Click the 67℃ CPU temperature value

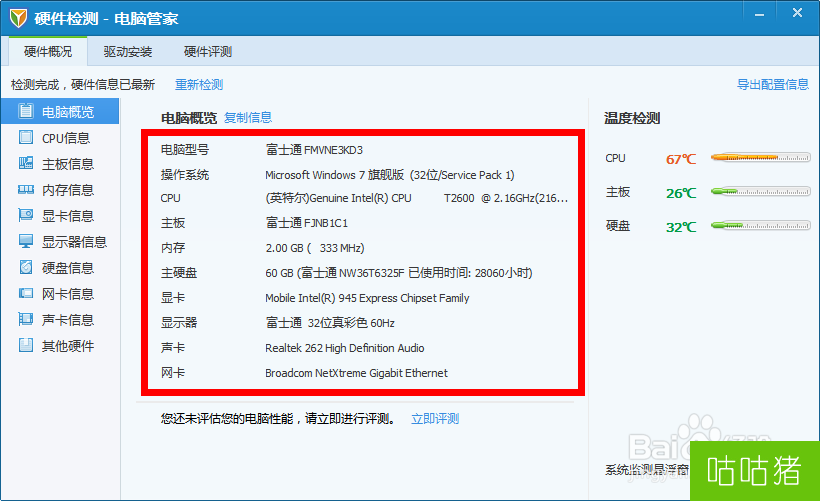(x=681, y=159)
